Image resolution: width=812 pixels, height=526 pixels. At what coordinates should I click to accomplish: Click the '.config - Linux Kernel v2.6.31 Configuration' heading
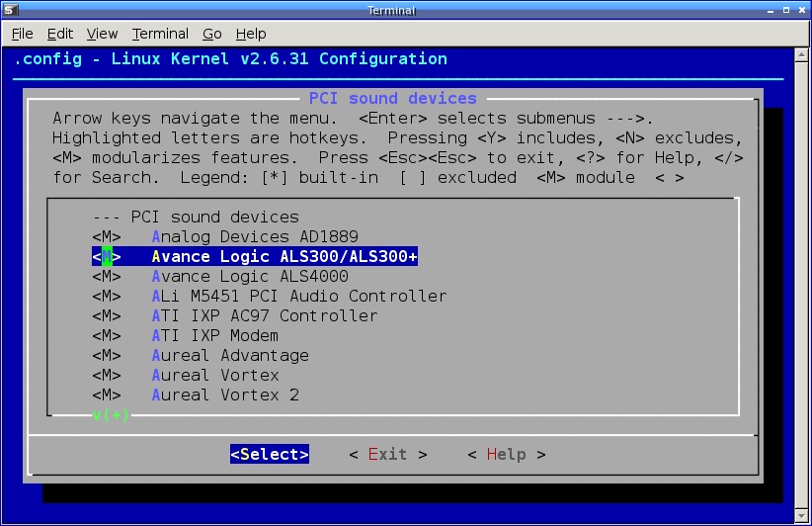point(230,58)
